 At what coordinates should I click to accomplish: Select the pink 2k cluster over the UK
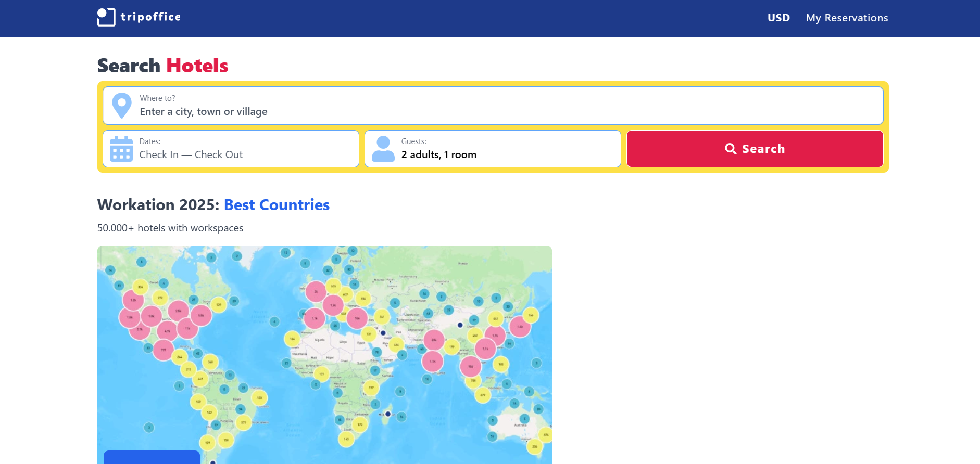(x=316, y=292)
